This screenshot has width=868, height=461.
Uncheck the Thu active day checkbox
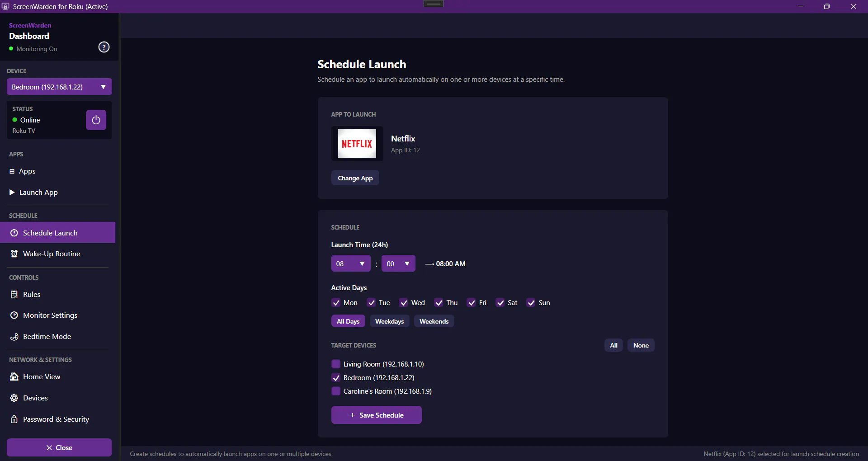pos(439,302)
